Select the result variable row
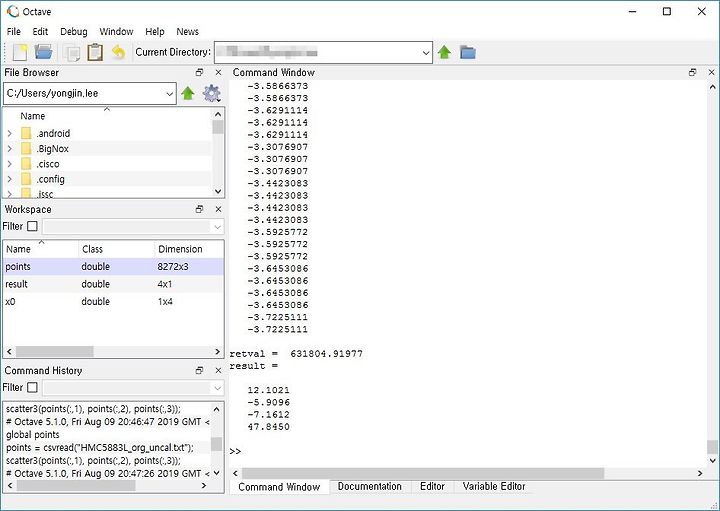This screenshot has width=720, height=511. (x=113, y=284)
